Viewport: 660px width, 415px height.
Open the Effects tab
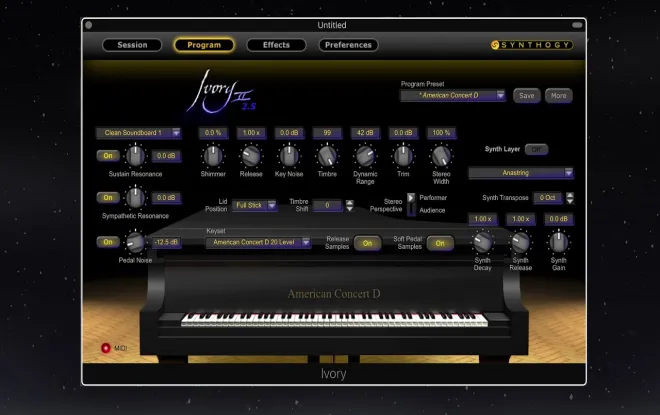(x=276, y=45)
